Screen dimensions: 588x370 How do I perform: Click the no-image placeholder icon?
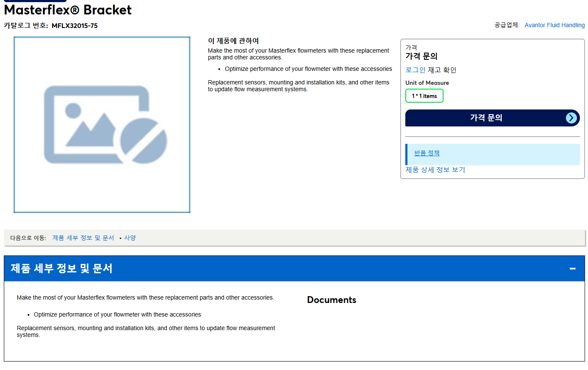tap(105, 125)
